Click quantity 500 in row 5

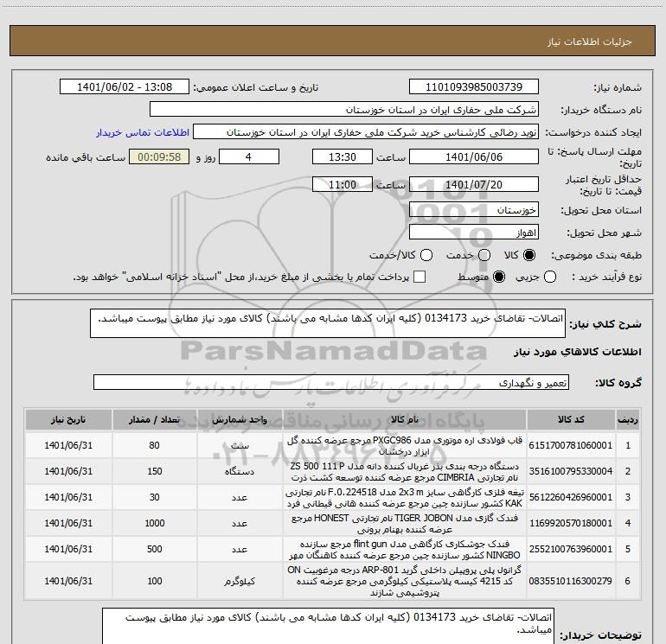154,549
